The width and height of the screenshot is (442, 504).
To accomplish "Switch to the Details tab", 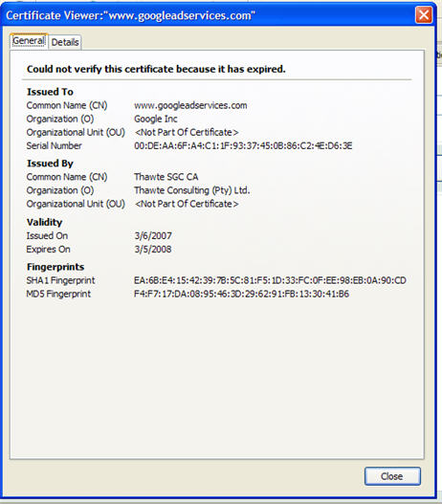I will (x=65, y=42).
